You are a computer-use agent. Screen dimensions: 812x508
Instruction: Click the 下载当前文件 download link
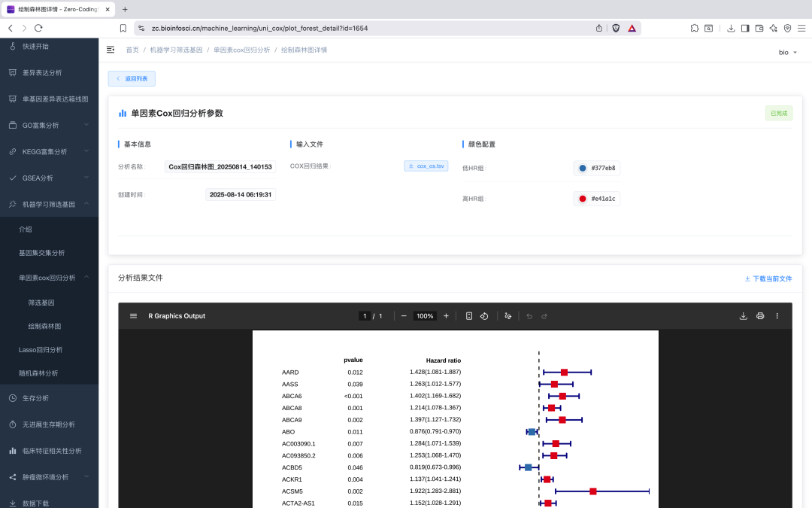tap(768, 278)
